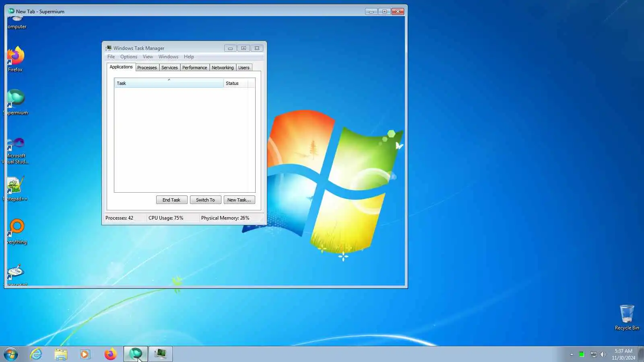Launch Firefox from the taskbar

point(110,354)
